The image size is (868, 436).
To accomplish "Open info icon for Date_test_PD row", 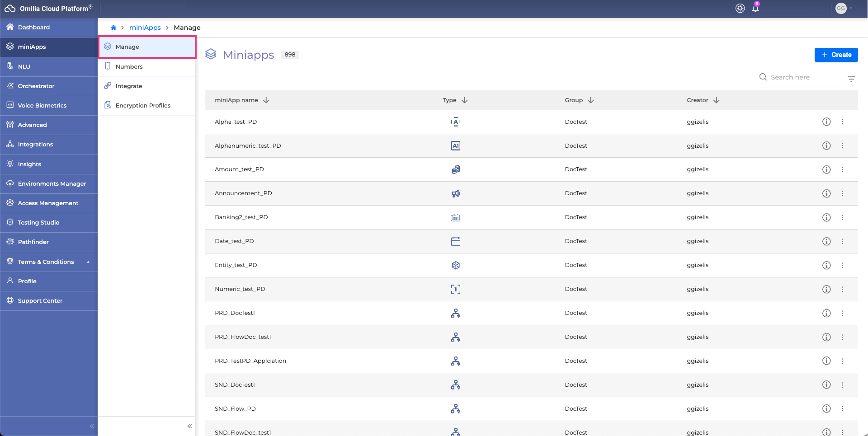I will pyautogui.click(x=826, y=241).
